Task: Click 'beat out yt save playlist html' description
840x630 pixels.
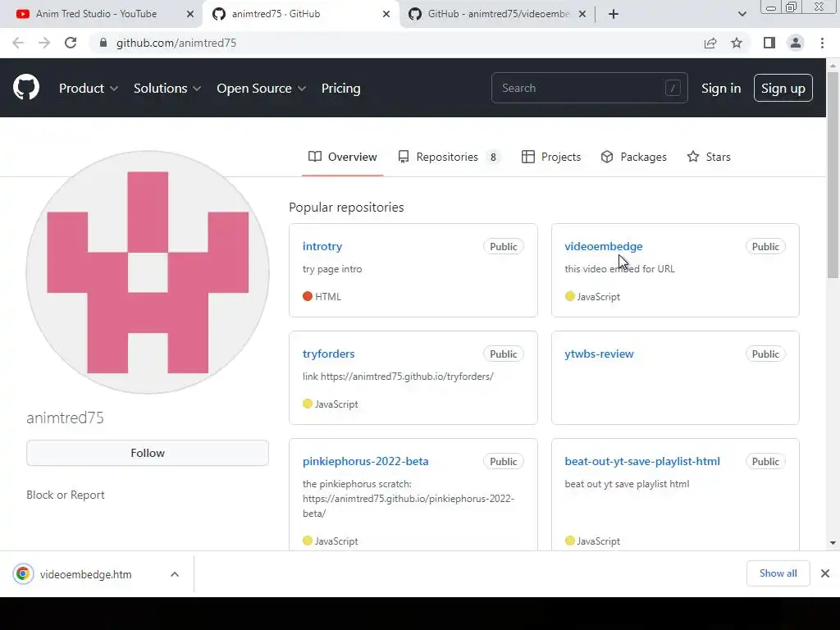Action: point(627,484)
